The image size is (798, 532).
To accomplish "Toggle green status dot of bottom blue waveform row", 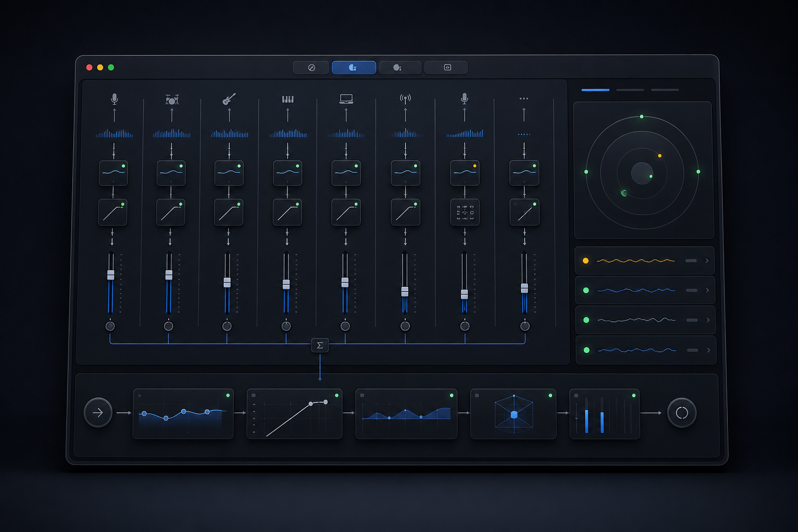I will (587, 350).
